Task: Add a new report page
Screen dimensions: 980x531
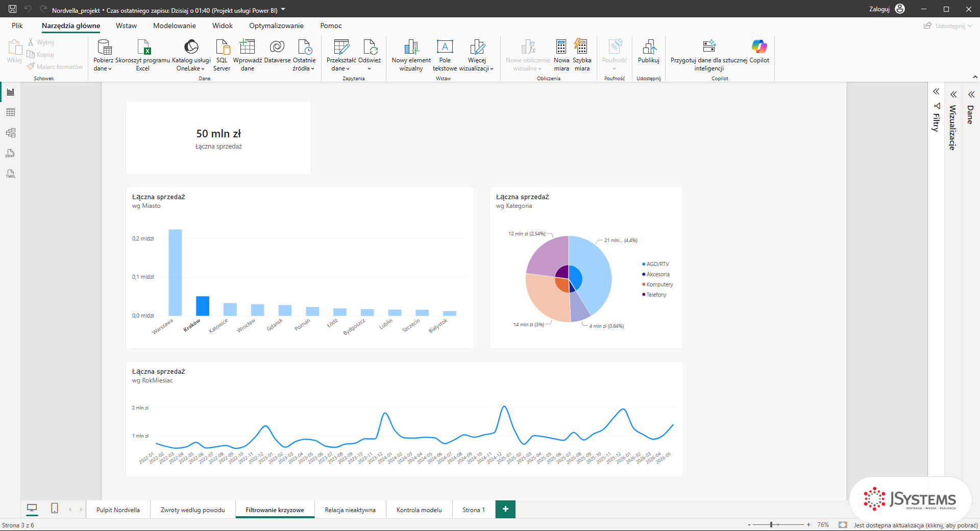Action: coord(505,509)
